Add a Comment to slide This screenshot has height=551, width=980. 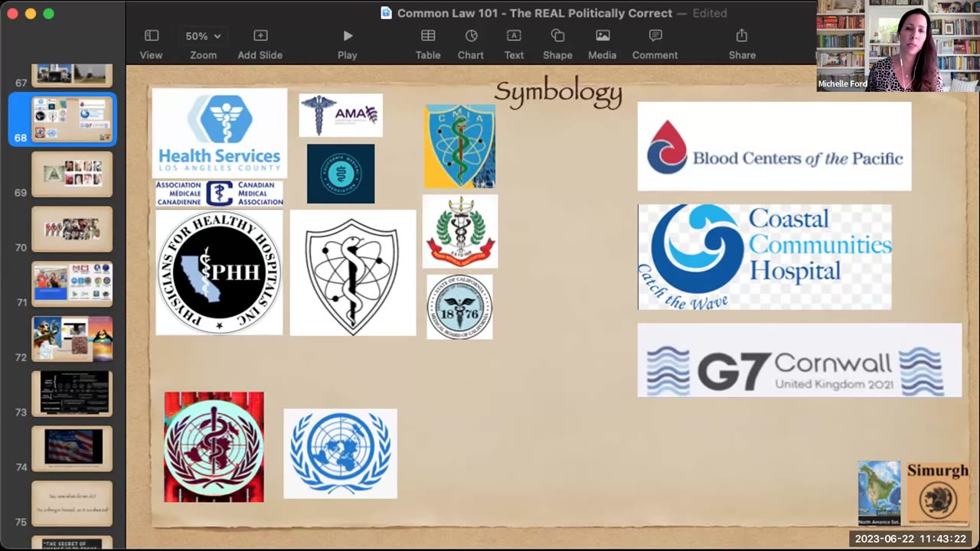pyautogui.click(x=655, y=36)
